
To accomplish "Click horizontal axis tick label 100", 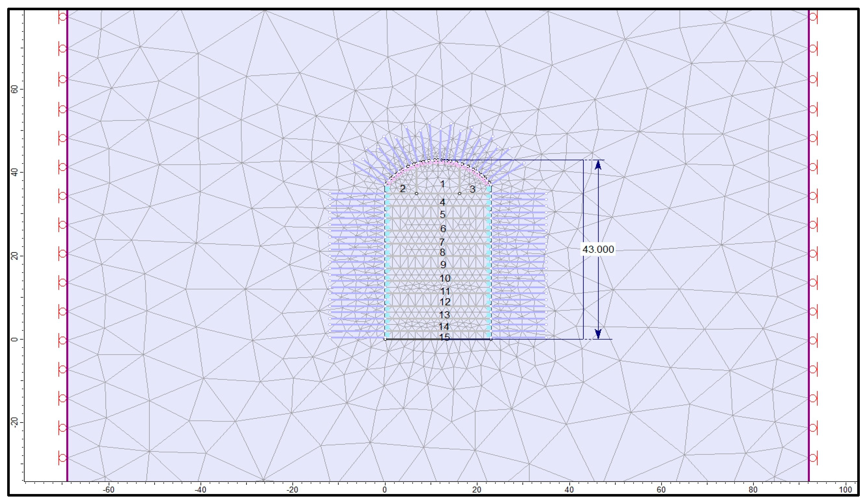I will (846, 490).
